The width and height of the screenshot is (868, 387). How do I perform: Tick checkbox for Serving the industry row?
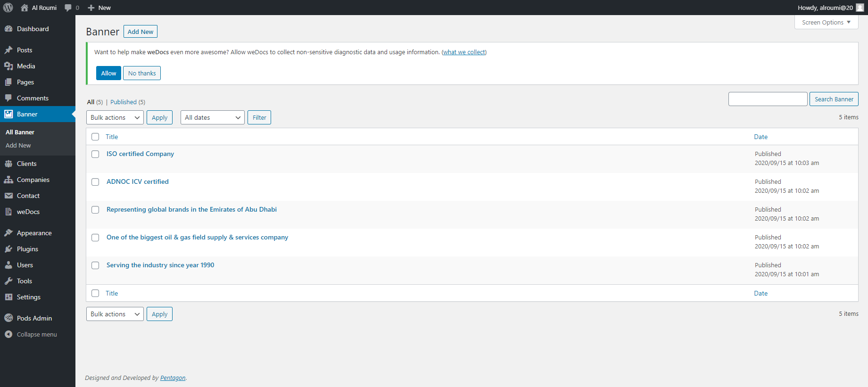pyautogui.click(x=95, y=265)
